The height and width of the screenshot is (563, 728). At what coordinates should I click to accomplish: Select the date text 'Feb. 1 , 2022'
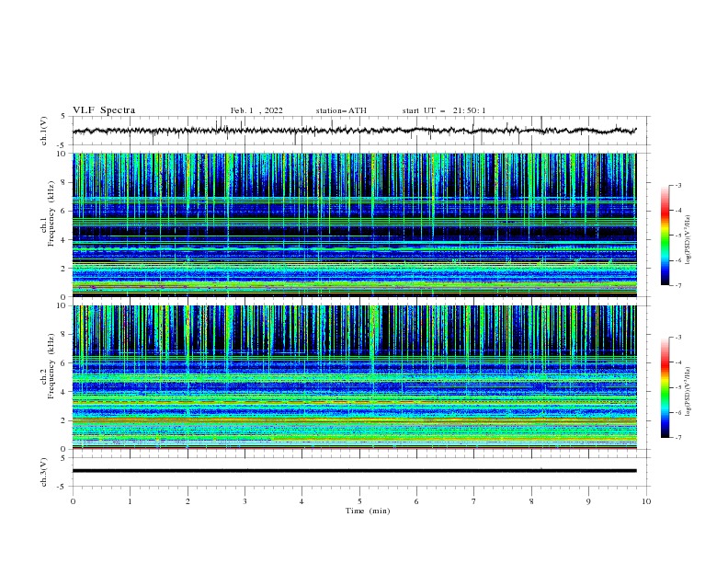click(256, 110)
